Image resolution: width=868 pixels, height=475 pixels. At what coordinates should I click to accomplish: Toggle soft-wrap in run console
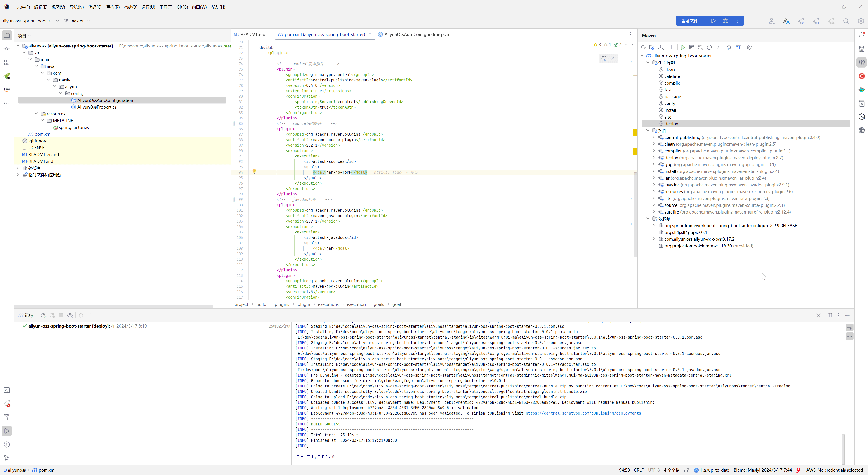[x=849, y=328]
